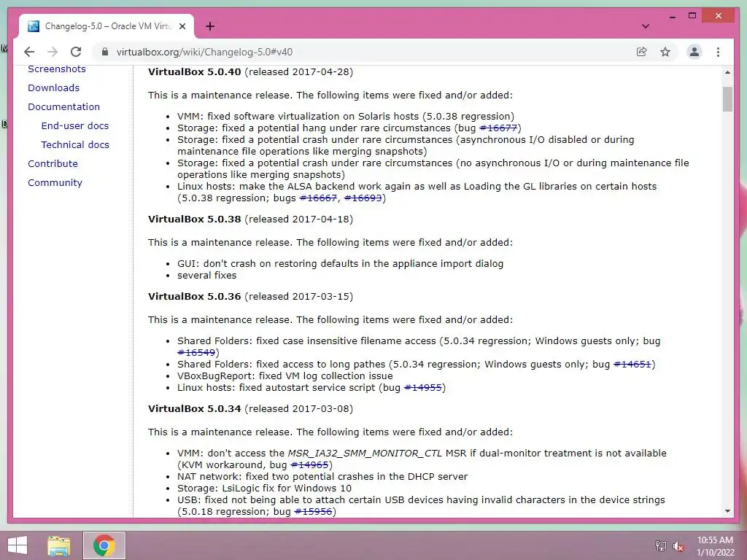Open bug #14651 link
Viewport: 747px width, 560px height.
[x=632, y=364]
